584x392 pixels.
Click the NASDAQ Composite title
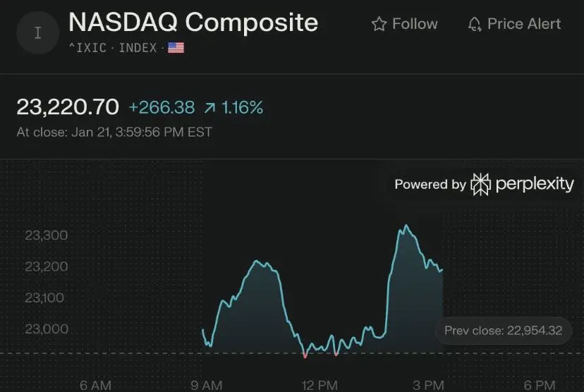pos(193,23)
